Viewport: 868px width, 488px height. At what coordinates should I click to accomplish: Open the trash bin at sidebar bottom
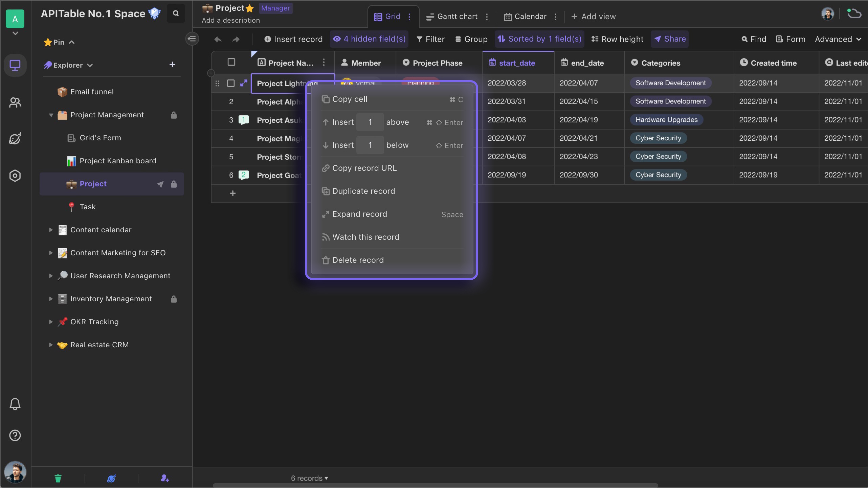pyautogui.click(x=58, y=478)
